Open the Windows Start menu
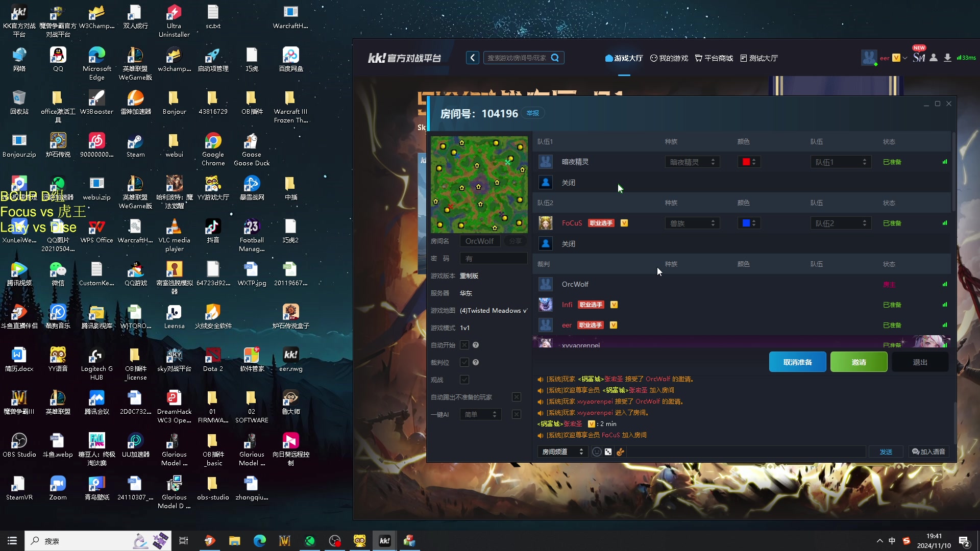 [12, 540]
